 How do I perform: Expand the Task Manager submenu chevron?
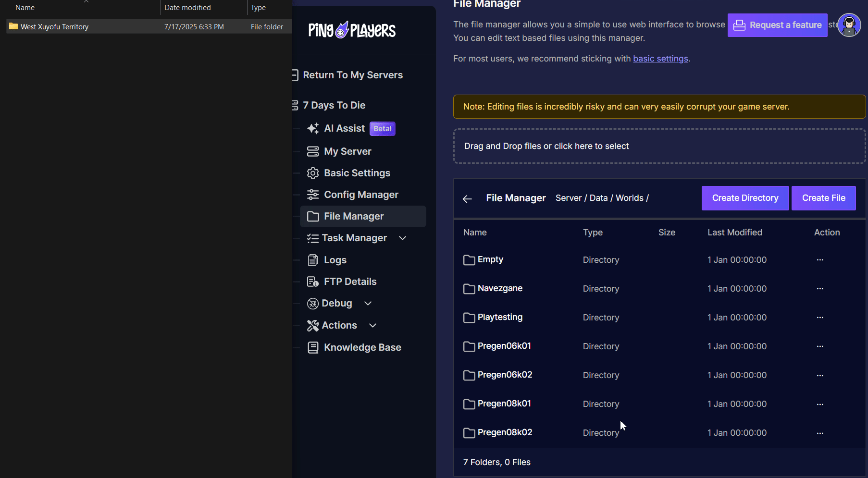(403, 238)
